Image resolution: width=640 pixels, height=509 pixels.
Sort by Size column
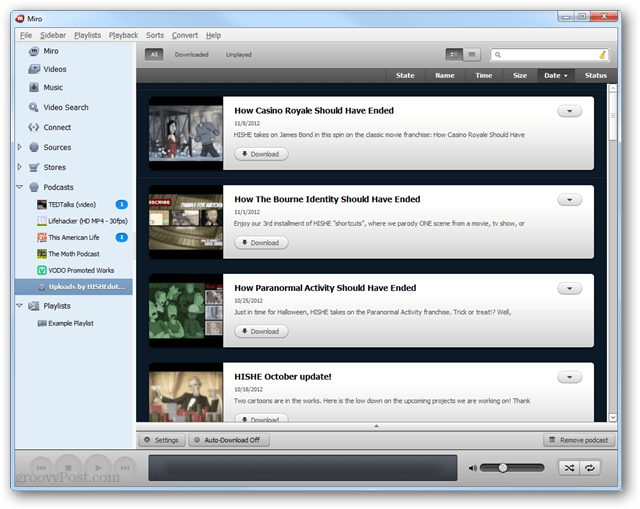[520, 76]
